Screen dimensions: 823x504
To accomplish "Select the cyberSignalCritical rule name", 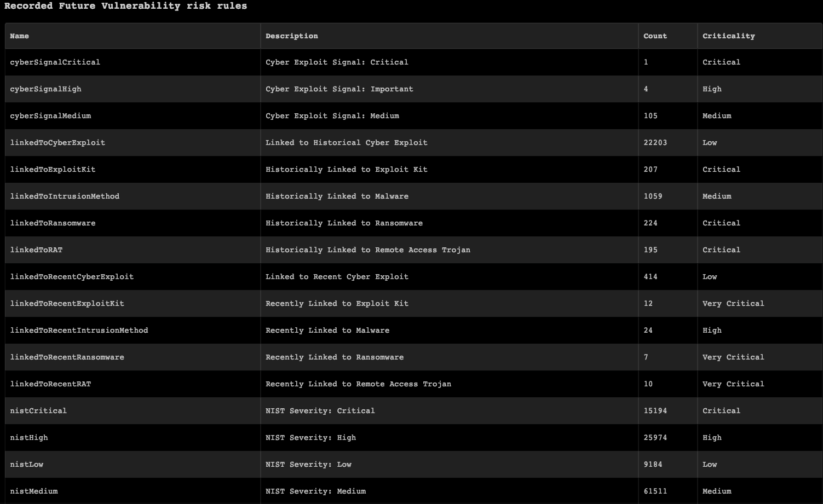I will point(55,62).
